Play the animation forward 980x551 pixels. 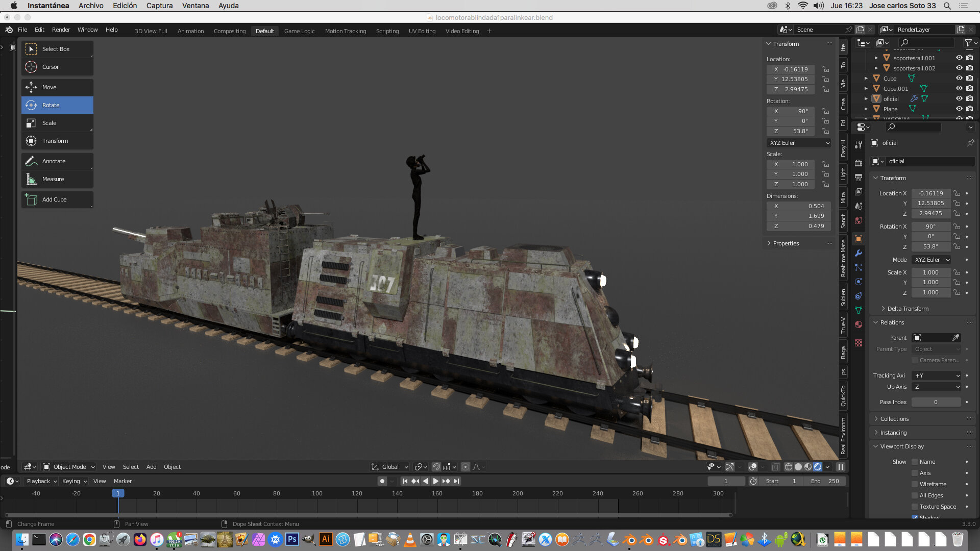click(435, 481)
